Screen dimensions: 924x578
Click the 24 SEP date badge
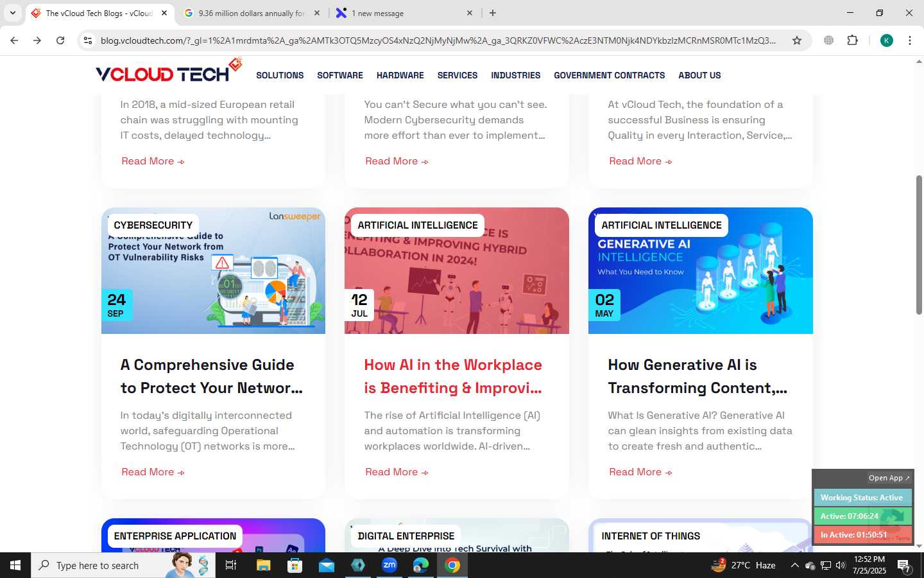point(117,306)
